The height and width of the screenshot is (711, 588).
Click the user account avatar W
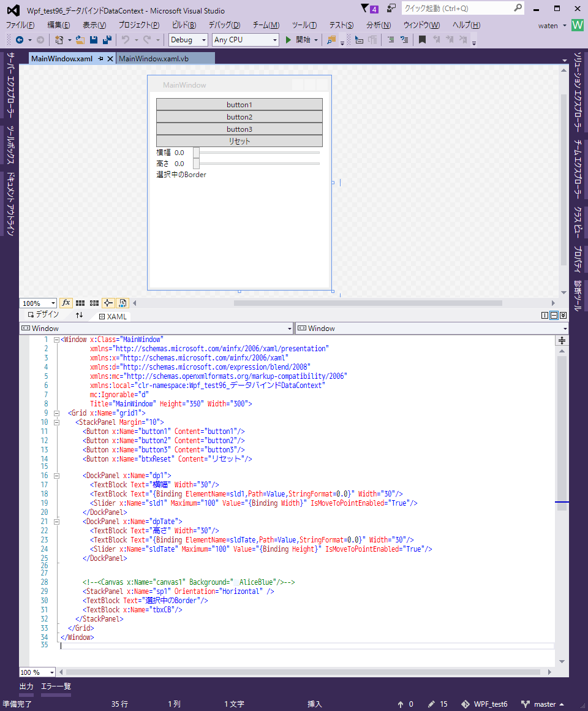[x=577, y=25]
